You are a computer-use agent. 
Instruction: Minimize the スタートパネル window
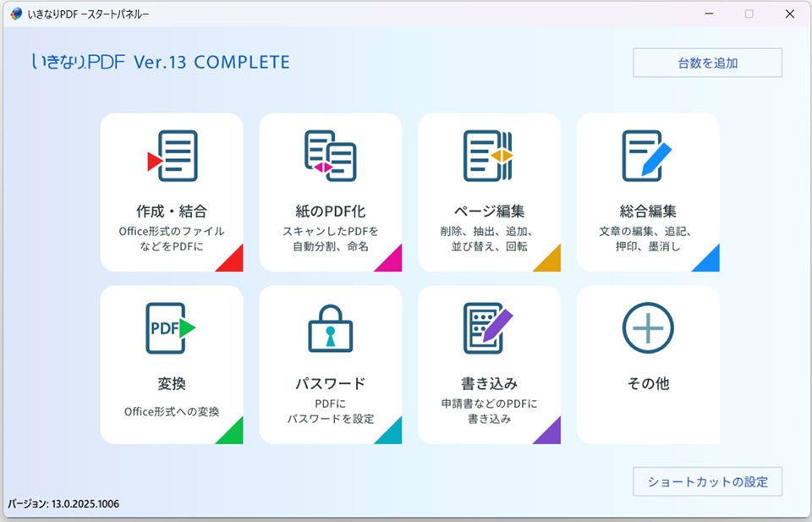(x=709, y=14)
